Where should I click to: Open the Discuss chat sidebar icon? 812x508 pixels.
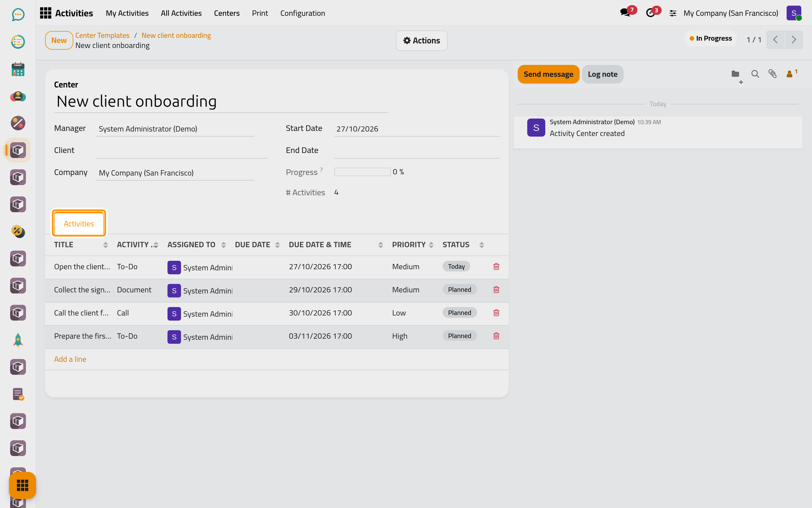click(18, 15)
